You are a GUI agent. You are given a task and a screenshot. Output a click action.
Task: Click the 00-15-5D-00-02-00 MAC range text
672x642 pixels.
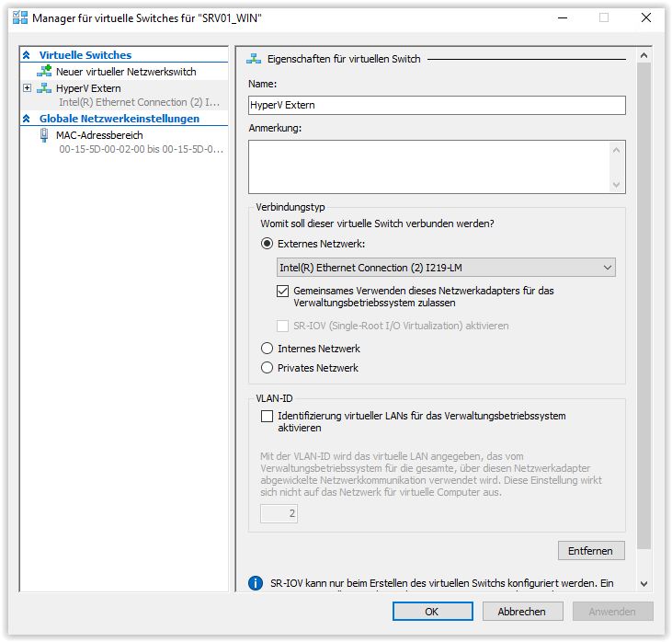coord(142,149)
